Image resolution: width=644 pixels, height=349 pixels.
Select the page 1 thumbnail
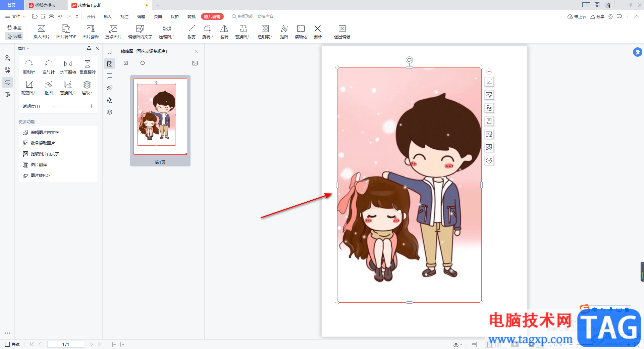160,116
